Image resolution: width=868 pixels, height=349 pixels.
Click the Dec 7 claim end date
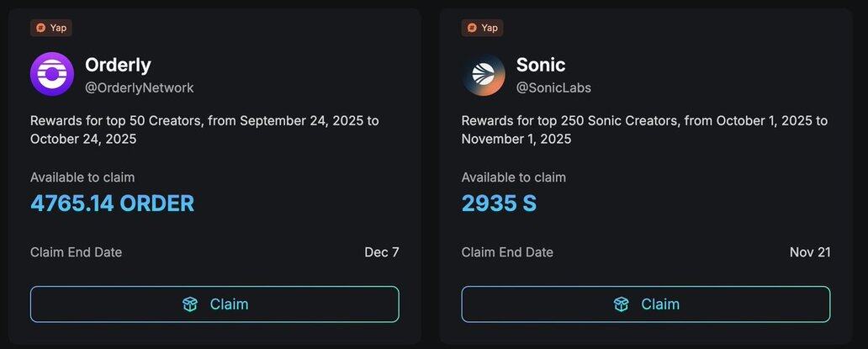382,252
